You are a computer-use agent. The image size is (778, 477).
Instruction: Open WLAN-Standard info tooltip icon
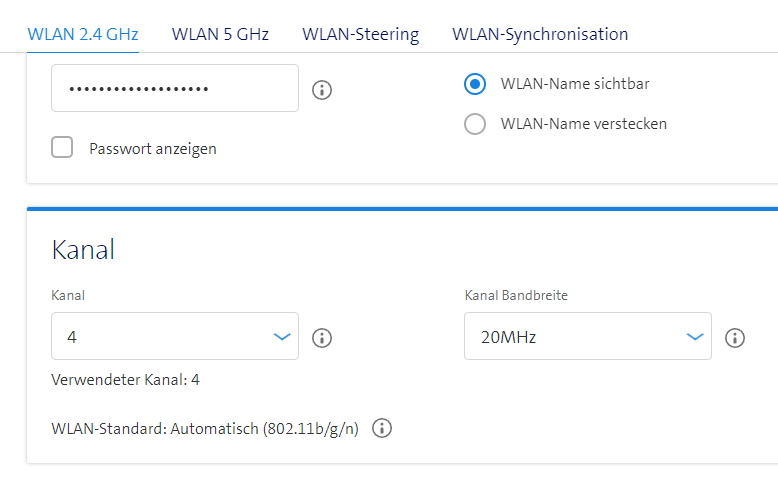coord(382,429)
